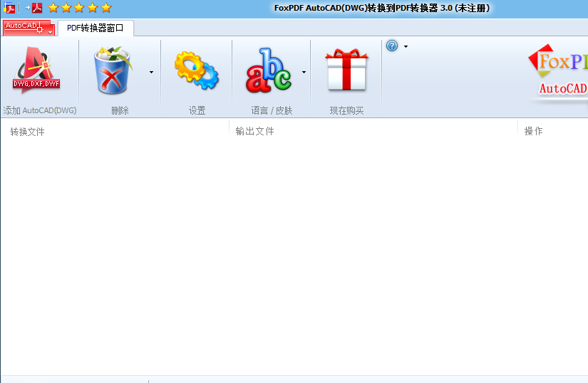Click the 现在购买 label

click(346, 110)
